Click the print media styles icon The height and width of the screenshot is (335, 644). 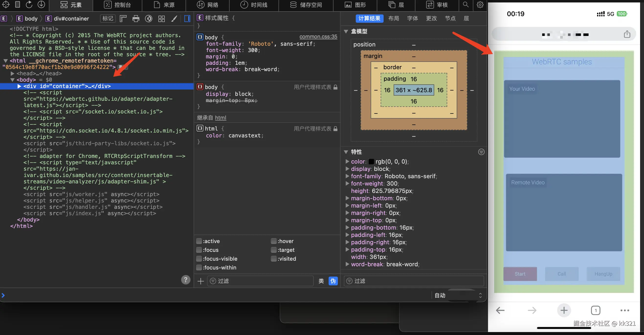pyautogui.click(x=136, y=19)
